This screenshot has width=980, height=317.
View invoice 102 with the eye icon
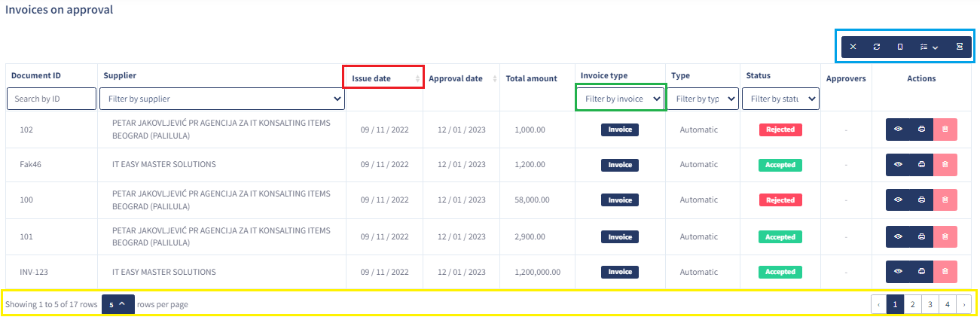(x=898, y=130)
